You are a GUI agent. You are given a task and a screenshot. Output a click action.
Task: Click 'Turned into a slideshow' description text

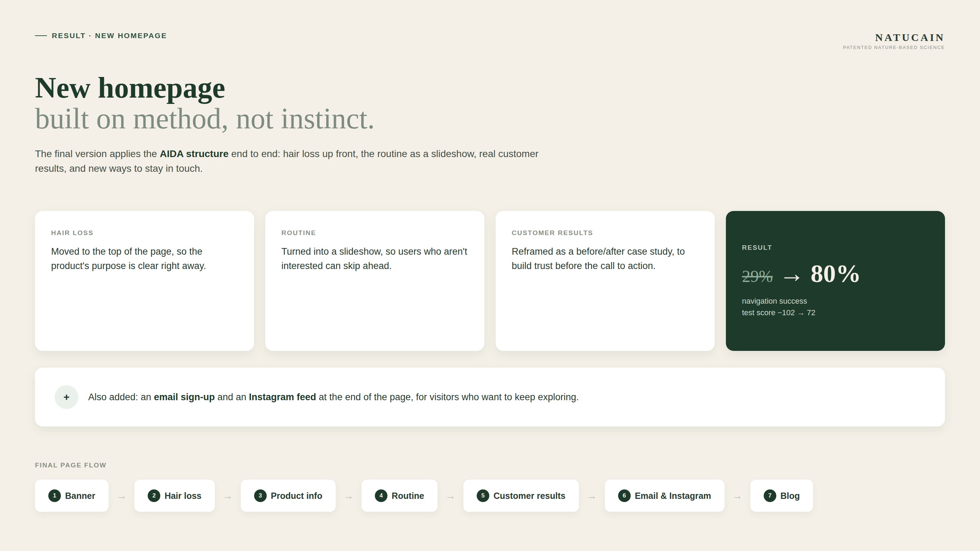click(374, 259)
